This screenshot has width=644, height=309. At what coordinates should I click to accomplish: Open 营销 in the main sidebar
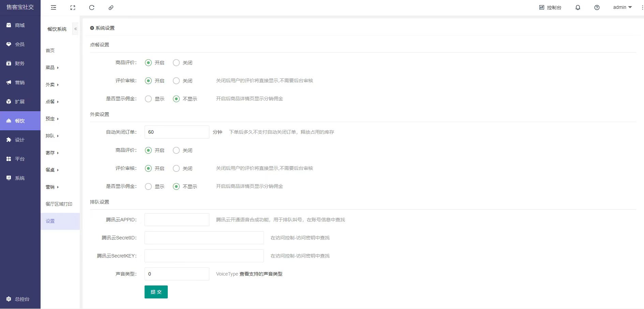coord(20,83)
